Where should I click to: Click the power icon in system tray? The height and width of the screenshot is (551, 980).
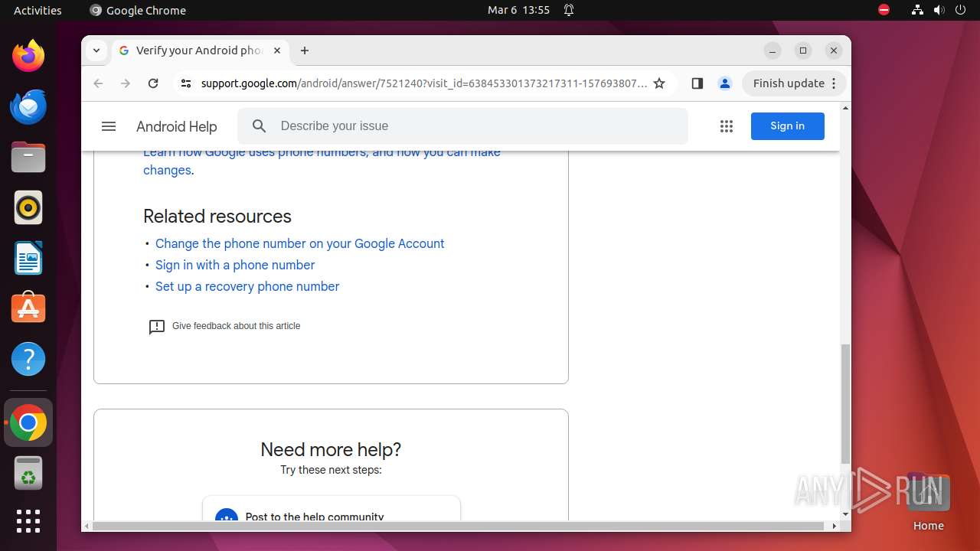coord(961,10)
